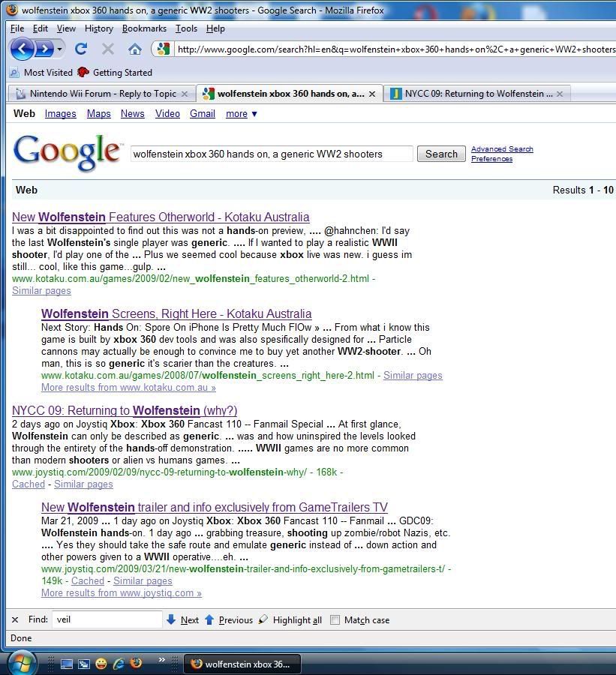Screen dimensions: 616x675
Task: Click the Stop loading X icon
Action: click(108, 49)
